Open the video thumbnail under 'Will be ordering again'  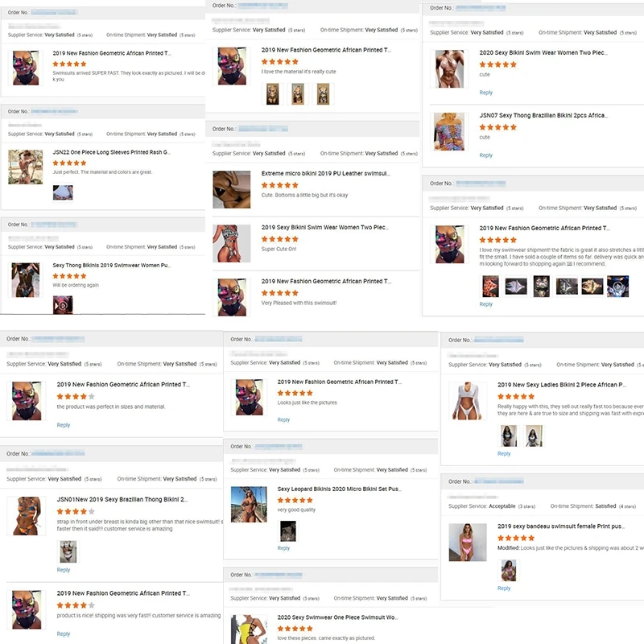[x=63, y=305]
